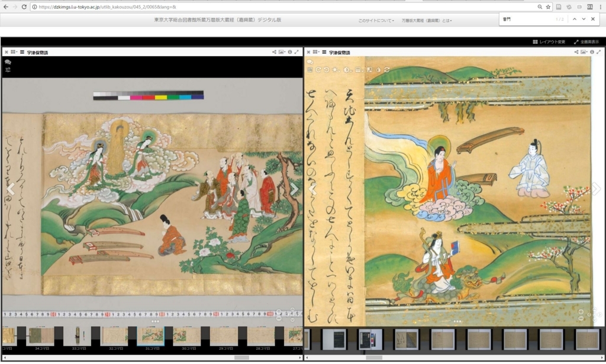Open saturation adjustment in right viewer
606x364 pixels.
[x=359, y=70]
